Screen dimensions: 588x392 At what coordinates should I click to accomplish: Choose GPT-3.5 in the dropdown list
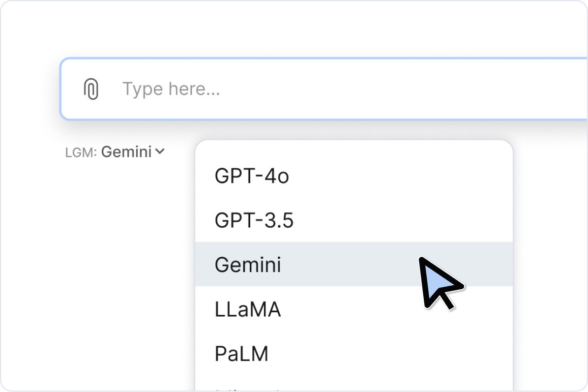[254, 221]
